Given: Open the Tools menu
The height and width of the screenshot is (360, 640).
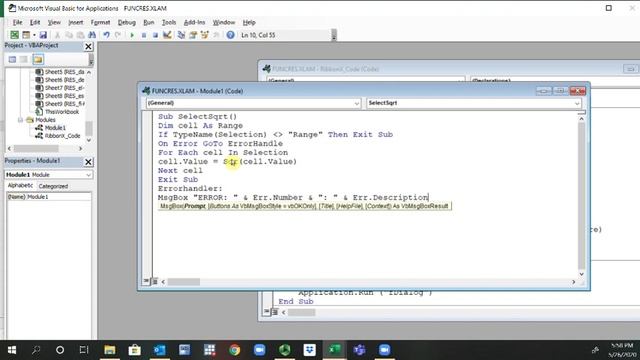Looking at the screenshot, I should (x=169, y=22).
